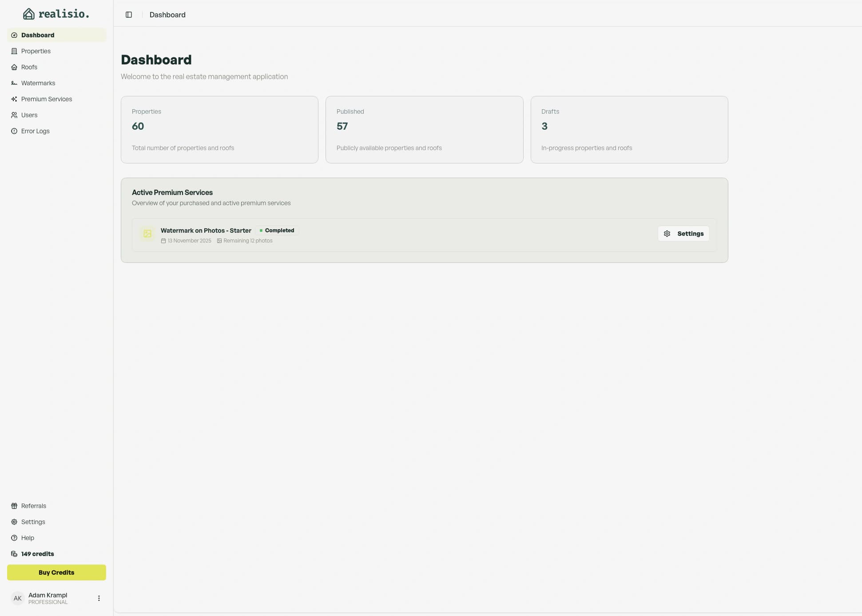Open Settings for Watermark on Photos service
This screenshot has height=616, width=862.
point(683,234)
